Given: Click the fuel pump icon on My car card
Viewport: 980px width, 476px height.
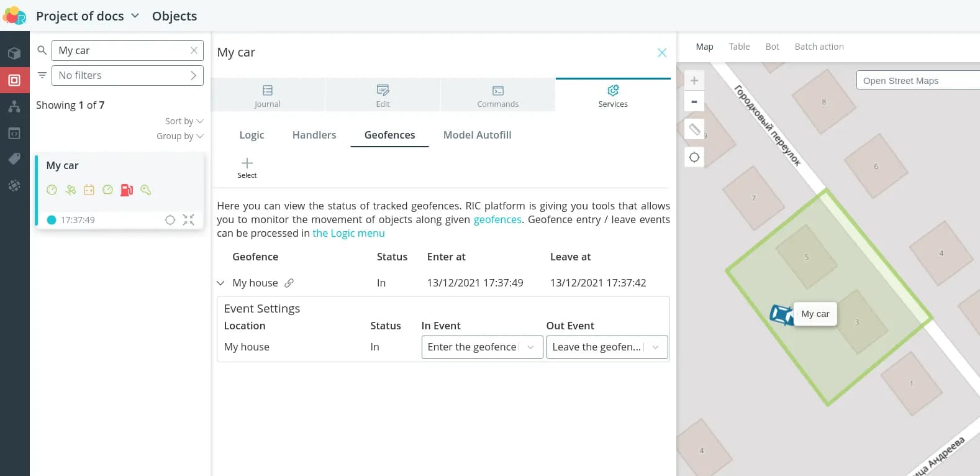Looking at the screenshot, I should (127, 190).
